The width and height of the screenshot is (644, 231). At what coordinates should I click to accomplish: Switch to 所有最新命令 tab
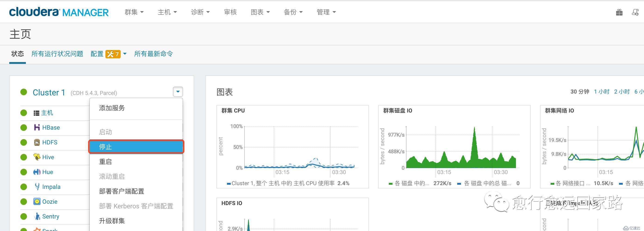tap(153, 54)
